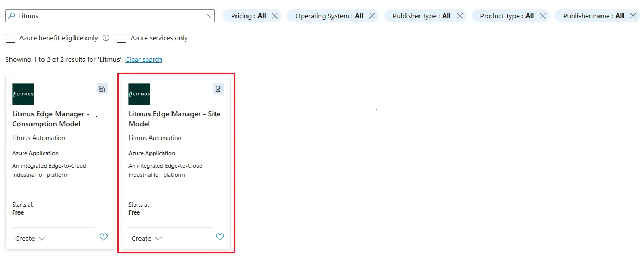The width and height of the screenshot is (644, 256).
Task: Click the Clear search link
Action: click(x=144, y=60)
